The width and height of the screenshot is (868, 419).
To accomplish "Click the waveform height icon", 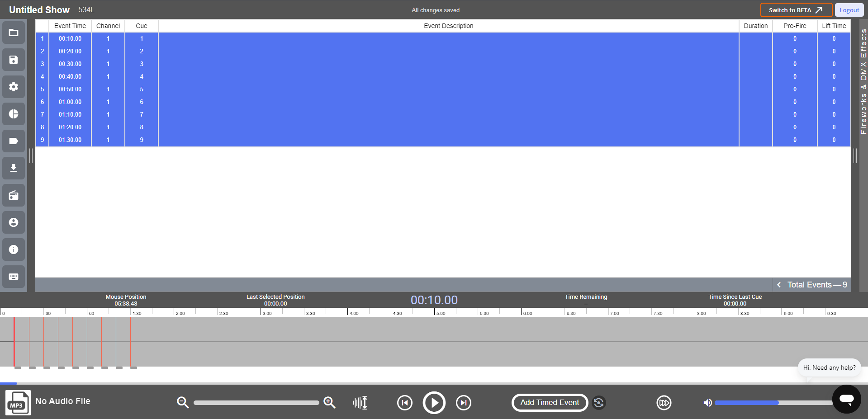I will coord(360,402).
